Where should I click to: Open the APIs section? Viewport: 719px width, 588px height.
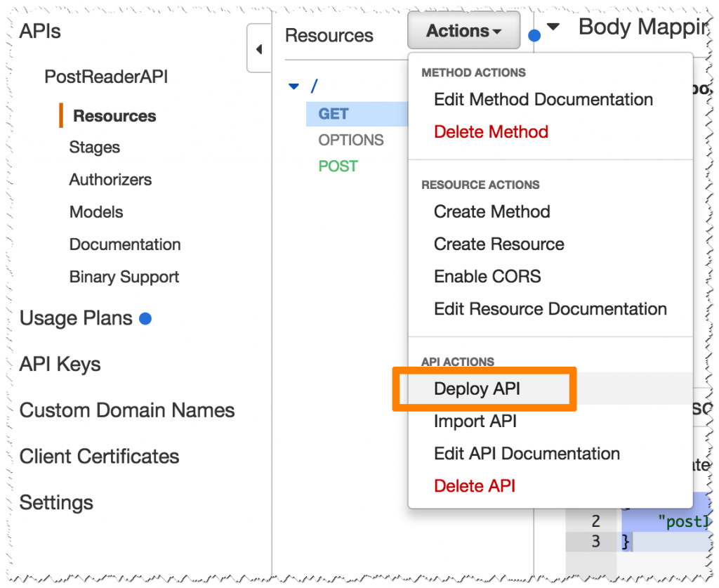tap(40, 31)
